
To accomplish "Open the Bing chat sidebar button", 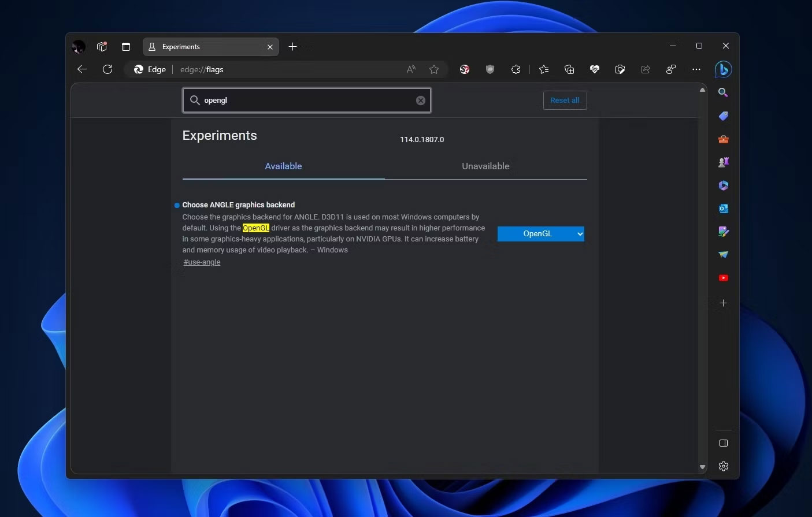I will coord(723,69).
